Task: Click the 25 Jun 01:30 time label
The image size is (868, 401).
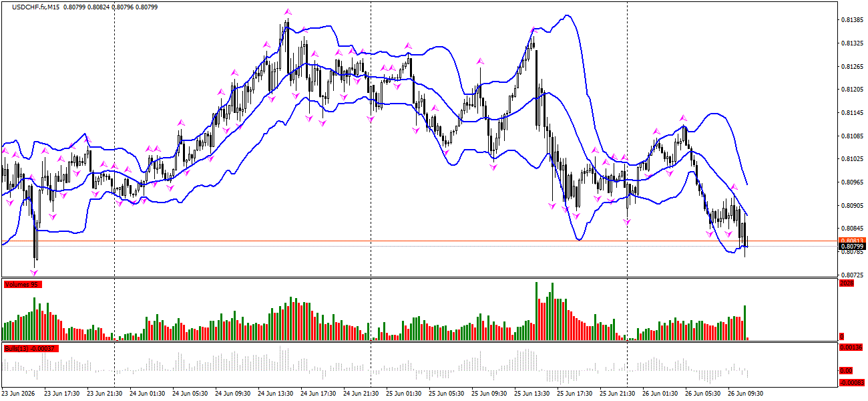Action: click(x=403, y=394)
